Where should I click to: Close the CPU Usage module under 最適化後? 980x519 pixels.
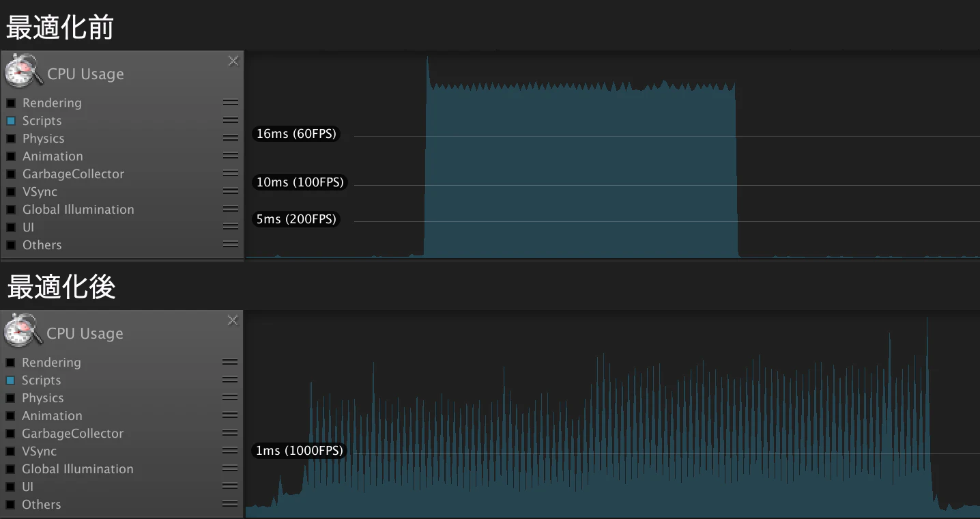233,320
